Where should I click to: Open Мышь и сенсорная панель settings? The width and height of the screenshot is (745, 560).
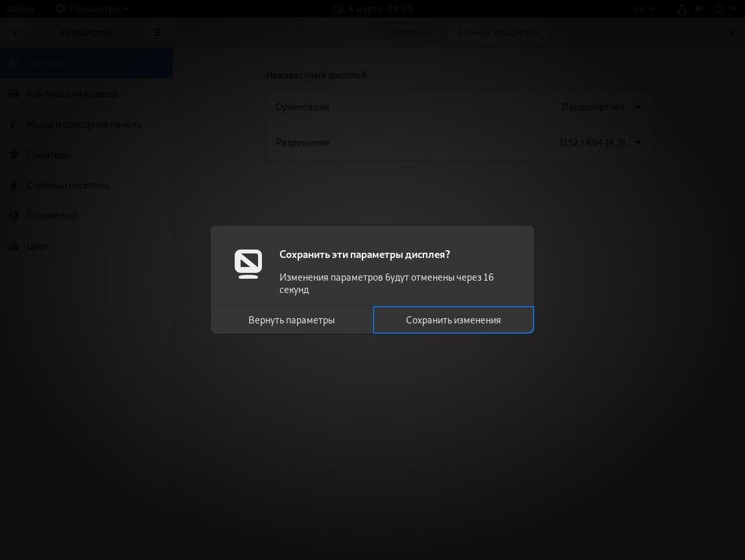84,124
